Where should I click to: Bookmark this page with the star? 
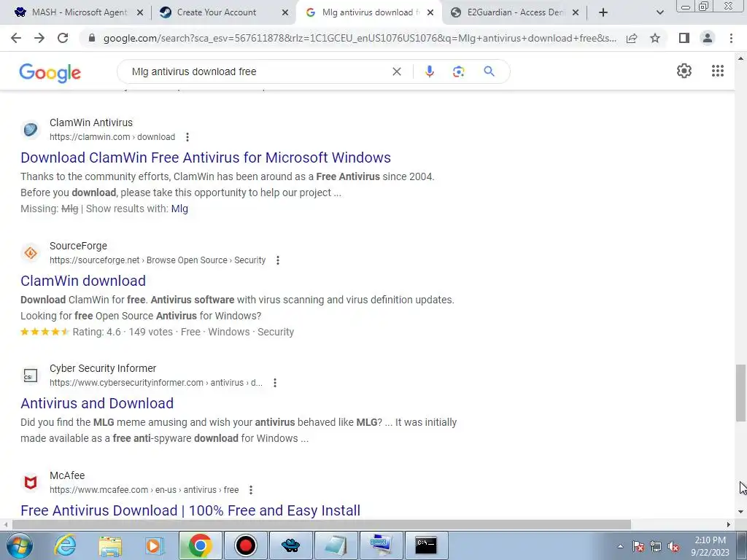click(x=655, y=38)
